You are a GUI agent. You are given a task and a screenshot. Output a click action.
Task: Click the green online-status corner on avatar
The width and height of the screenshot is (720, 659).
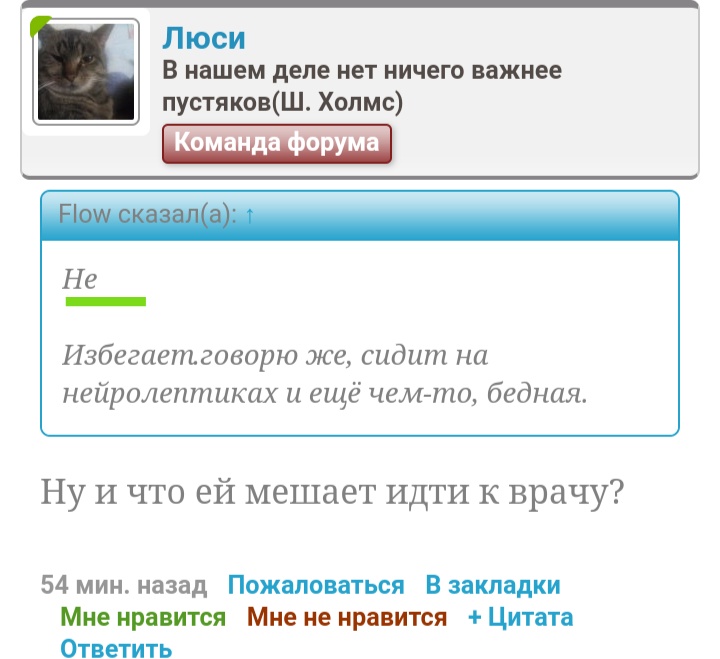coord(39,25)
